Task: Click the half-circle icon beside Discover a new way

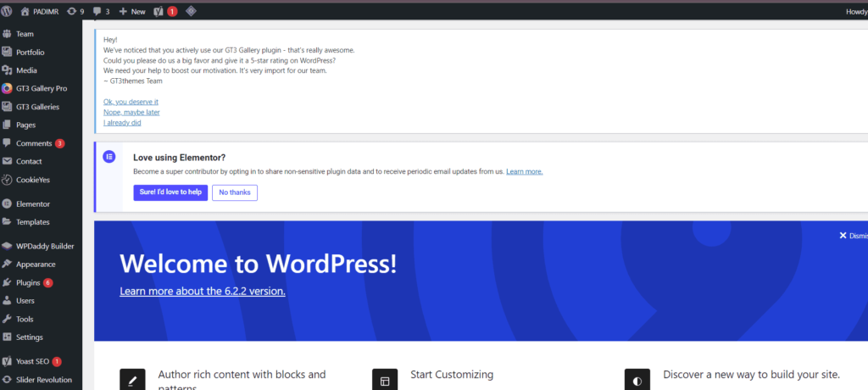Action: 637,380
